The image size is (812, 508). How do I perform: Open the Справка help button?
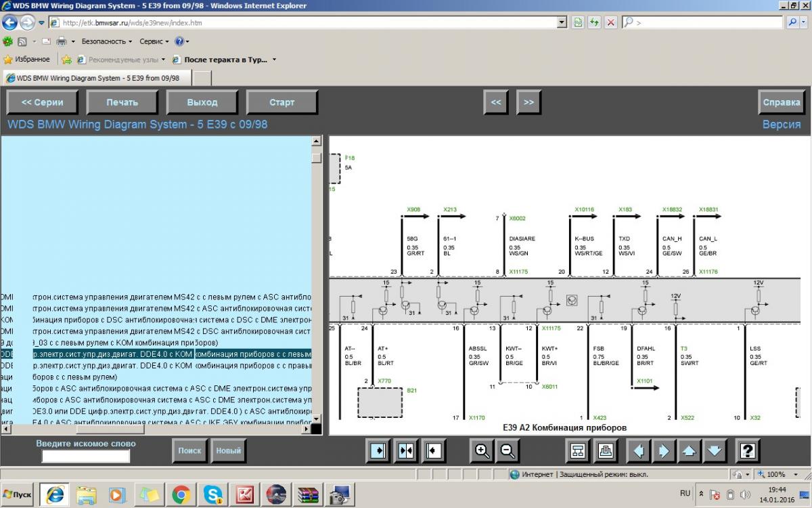click(x=782, y=102)
